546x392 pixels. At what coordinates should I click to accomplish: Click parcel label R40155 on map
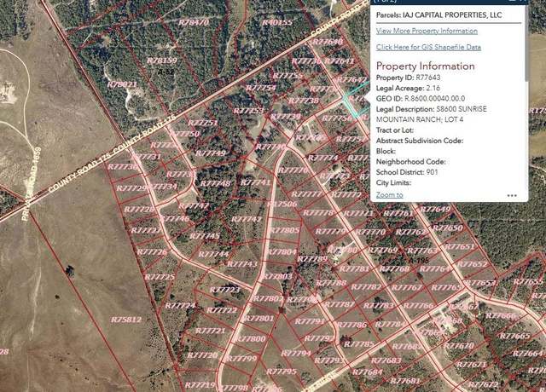tap(277, 23)
